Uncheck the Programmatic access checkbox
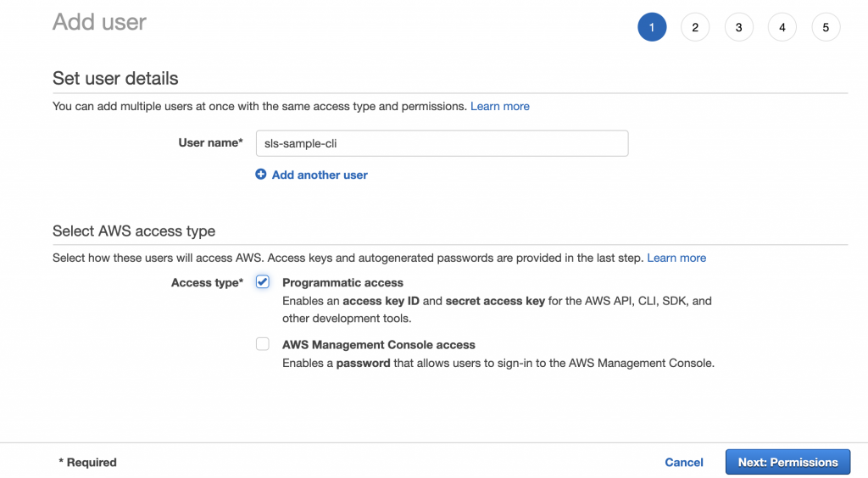 pyautogui.click(x=263, y=282)
